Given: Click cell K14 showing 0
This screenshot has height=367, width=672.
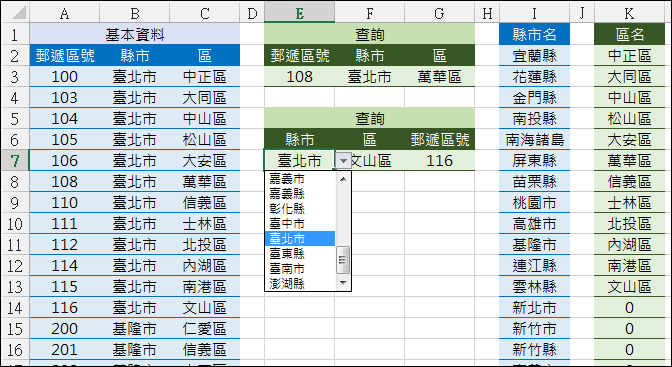Looking at the screenshot, I should [x=629, y=307].
